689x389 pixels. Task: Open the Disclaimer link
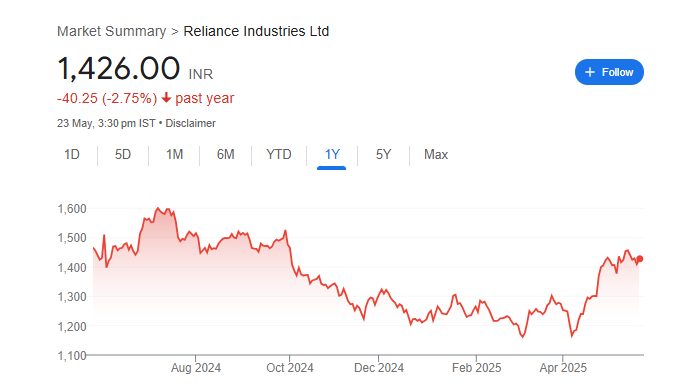click(190, 123)
